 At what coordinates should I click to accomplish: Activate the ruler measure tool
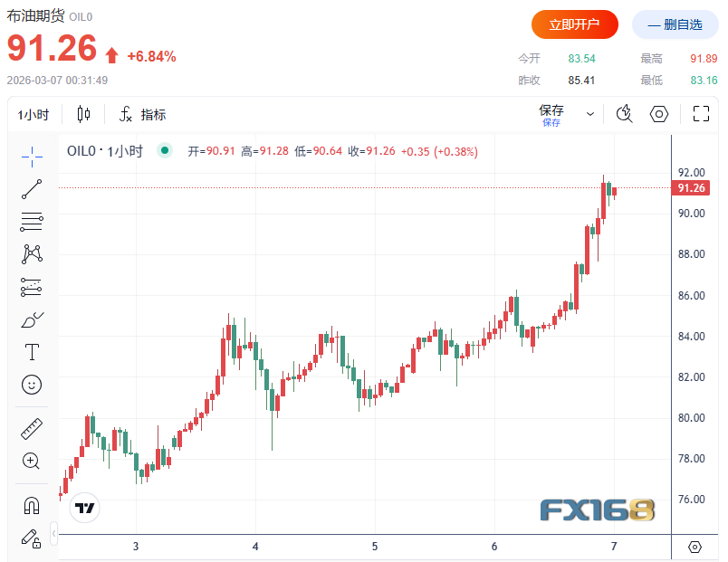pyautogui.click(x=32, y=428)
